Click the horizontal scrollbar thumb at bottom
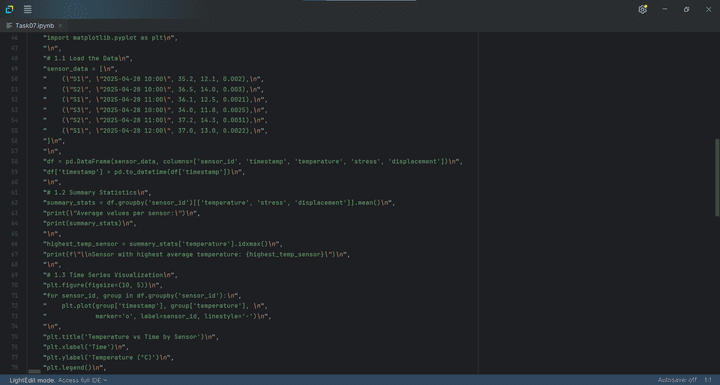The image size is (720, 385). (x=34, y=371)
